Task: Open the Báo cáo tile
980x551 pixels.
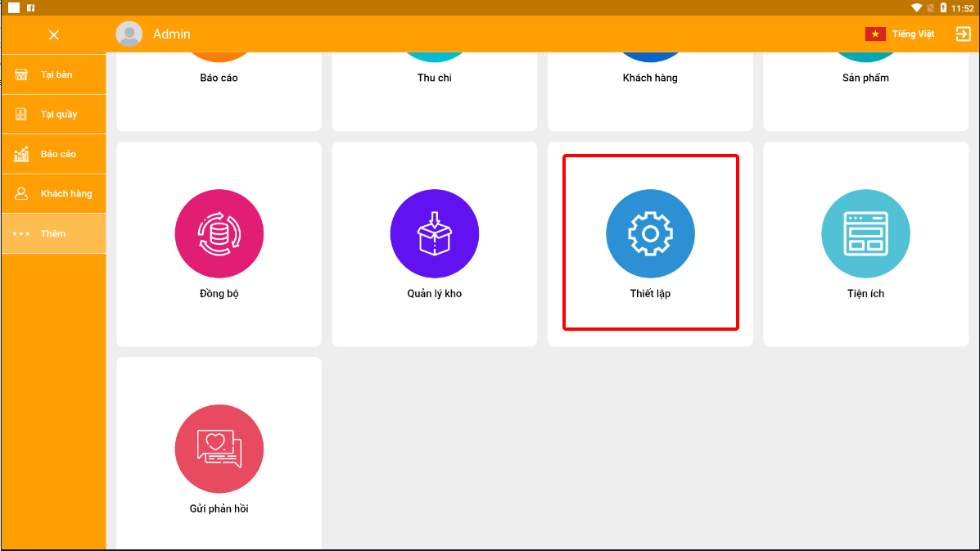Action: click(219, 79)
